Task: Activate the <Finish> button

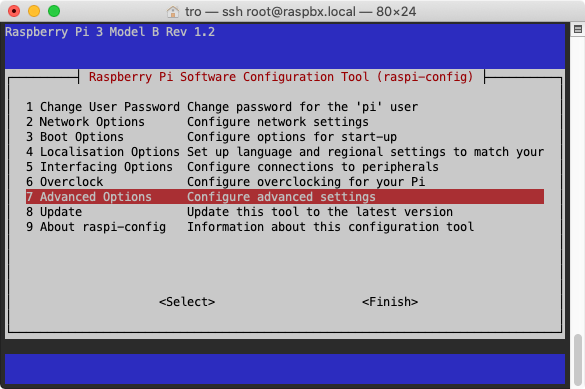Action: coord(390,302)
